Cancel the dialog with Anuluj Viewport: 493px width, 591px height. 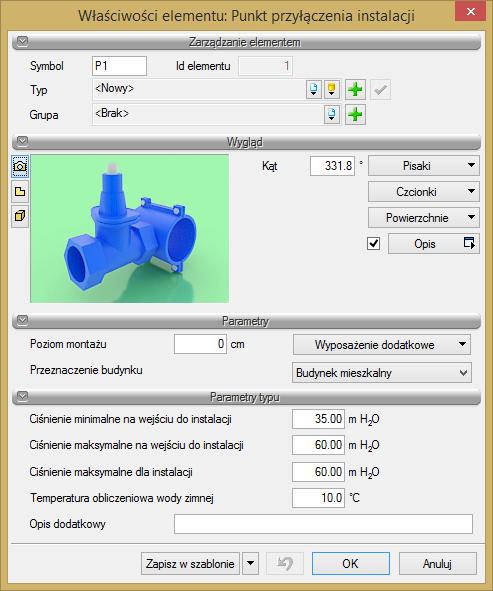438,563
